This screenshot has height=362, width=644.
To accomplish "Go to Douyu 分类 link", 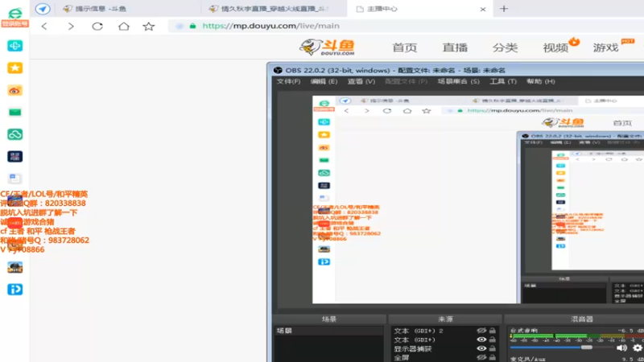I will [506, 47].
